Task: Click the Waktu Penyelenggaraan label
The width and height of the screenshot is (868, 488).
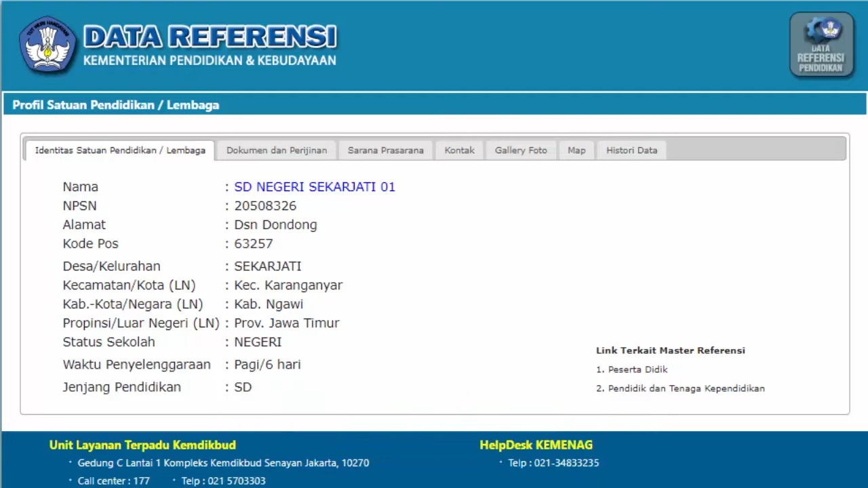Action: [x=136, y=365]
